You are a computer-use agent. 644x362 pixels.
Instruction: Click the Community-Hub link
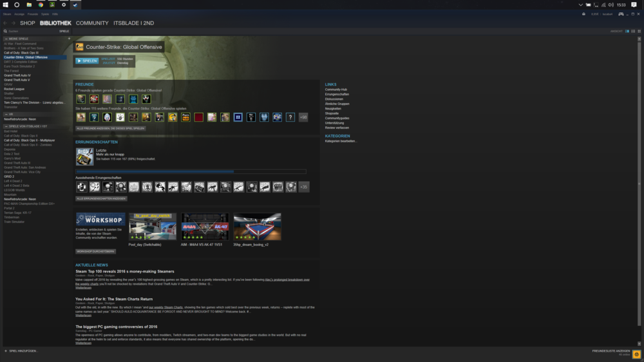pyautogui.click(x=336, y=90)
